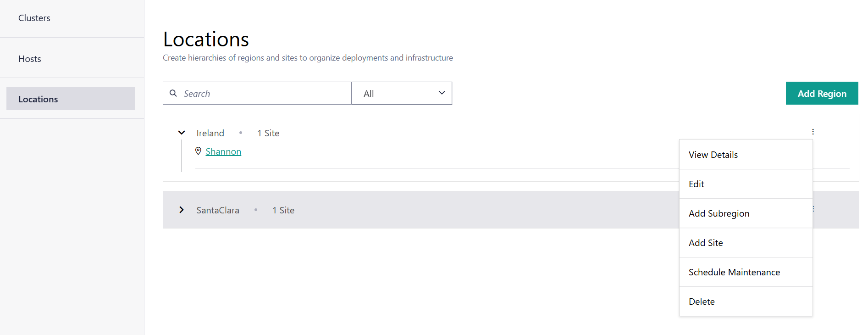Viewport: 868px width, 335px height.
Task: Navigate to Hosts in the sidebar
Action: (30, 59)
